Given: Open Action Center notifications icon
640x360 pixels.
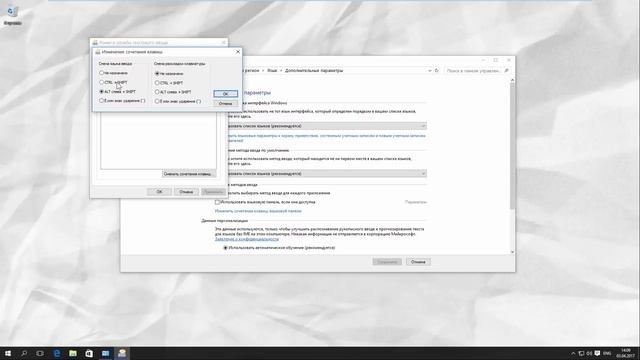Looking at the screenshot, I should tap(598, 353).
